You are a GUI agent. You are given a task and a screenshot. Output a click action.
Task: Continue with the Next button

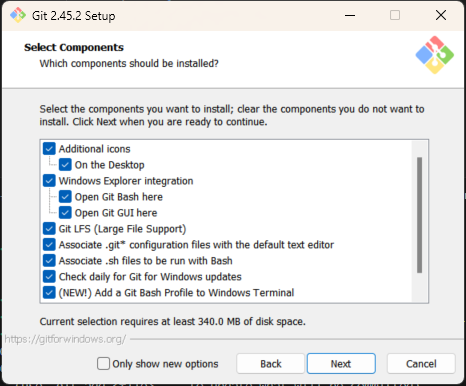[341, 364]
